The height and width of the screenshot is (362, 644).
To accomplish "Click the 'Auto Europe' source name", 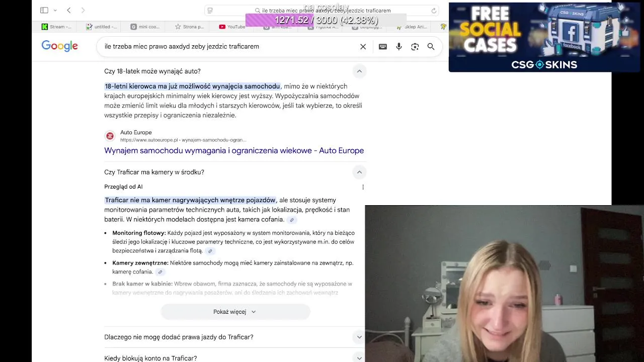I will click(x=136, y=133).
